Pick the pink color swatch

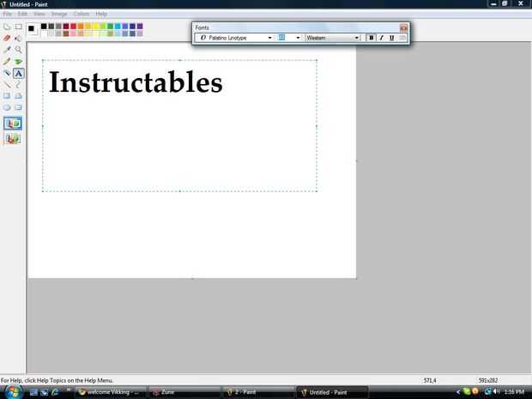pos(73,33)
